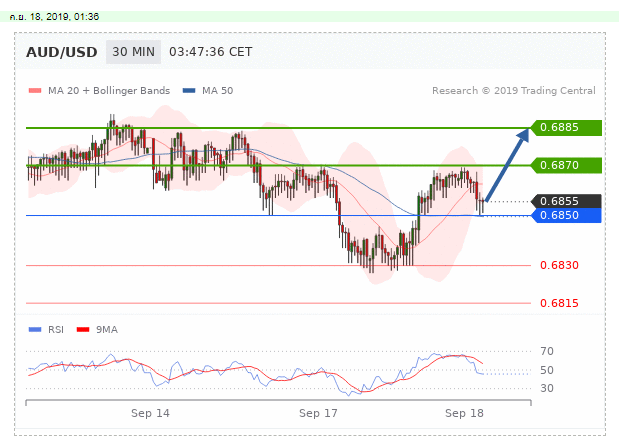619x445 pixels.
Task: Click the Research © 2019 Trading Central credit
Action: [514, 91]
